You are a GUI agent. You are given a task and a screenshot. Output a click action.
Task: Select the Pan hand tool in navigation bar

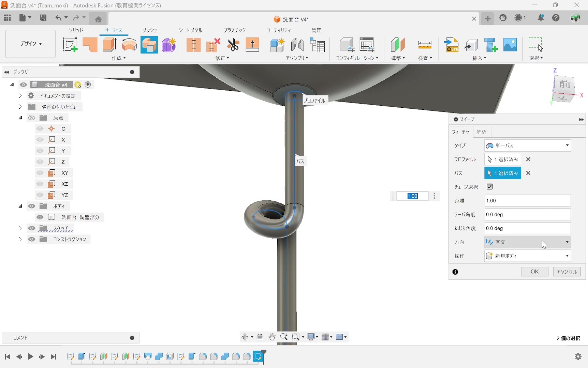click(x=272, y=337)
